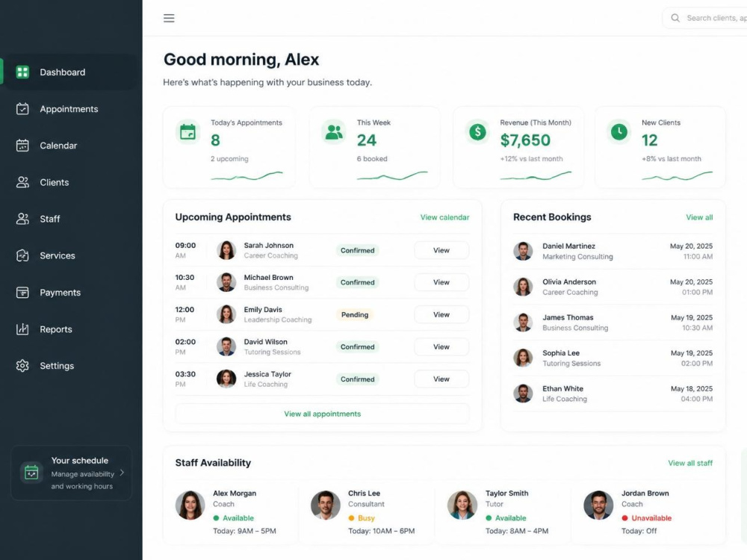Click Taylor Smith's Available status

pos(506,518)
